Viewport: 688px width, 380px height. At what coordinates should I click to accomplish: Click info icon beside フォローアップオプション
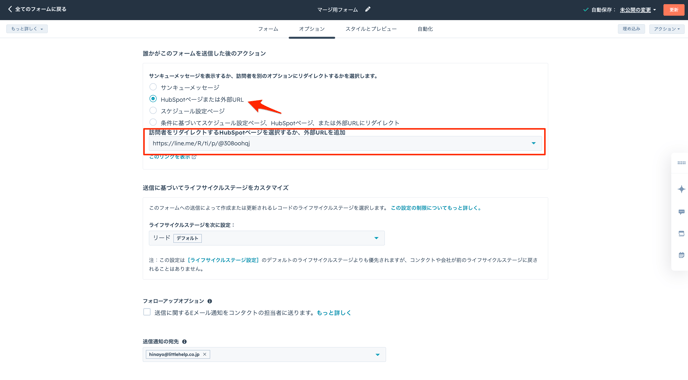(x=210, y=301)
